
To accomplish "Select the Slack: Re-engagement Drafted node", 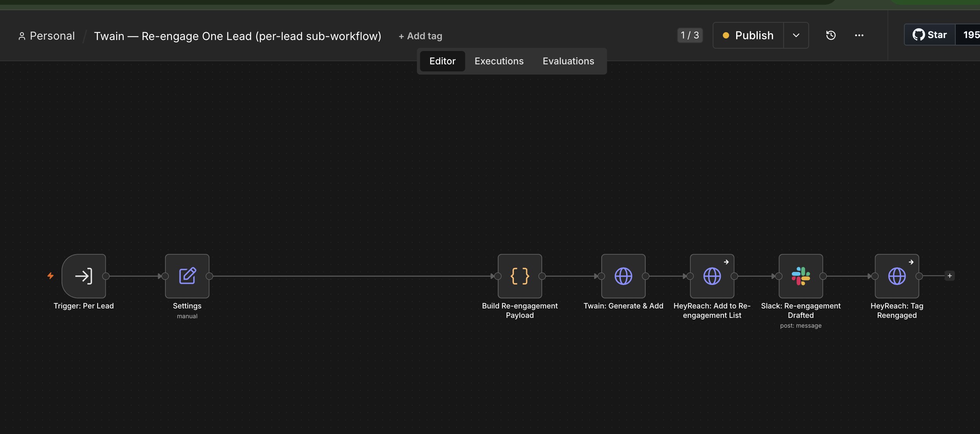I will 800,276.
